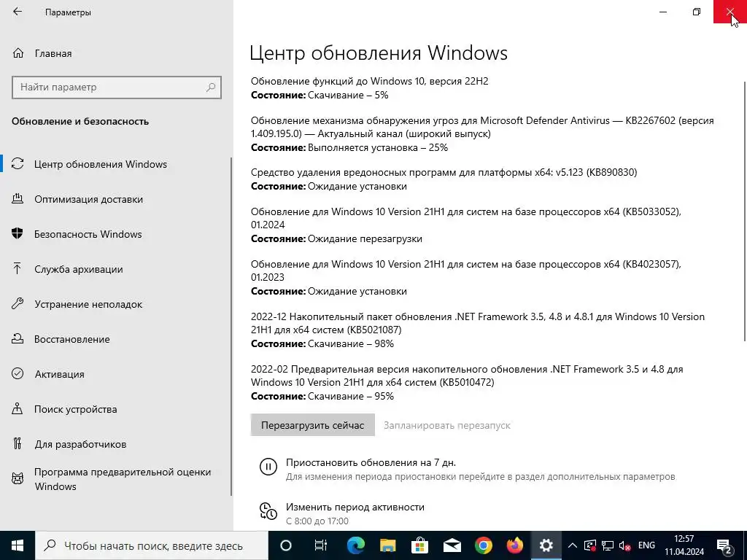Viewport: 747px width, 560px height.
Task: Minimize the Параметры window
Action: coord(662,12)
